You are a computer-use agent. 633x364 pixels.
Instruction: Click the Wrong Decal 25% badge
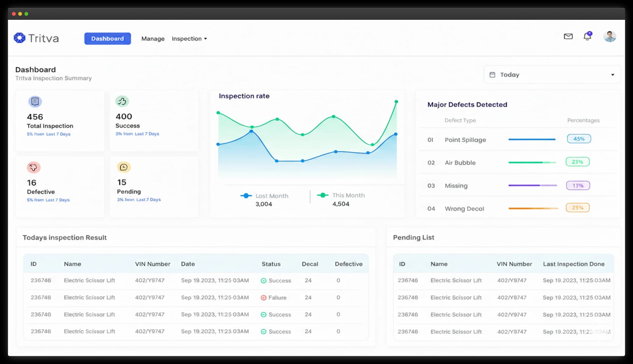(577, 208)
